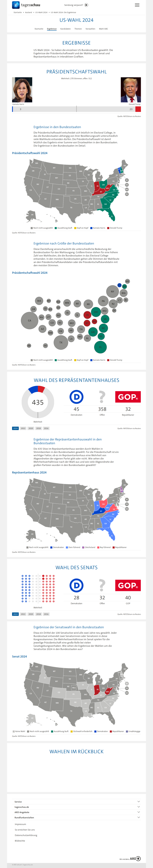
Task: Click the Democrats D logo above 28 in Senat
Action: tap(76, 585)
